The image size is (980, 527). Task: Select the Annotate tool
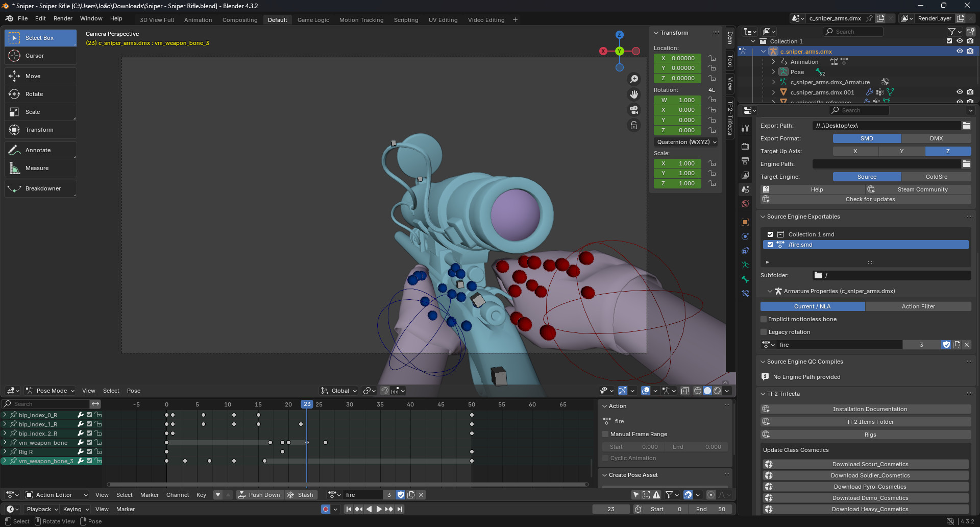(40, 150)
